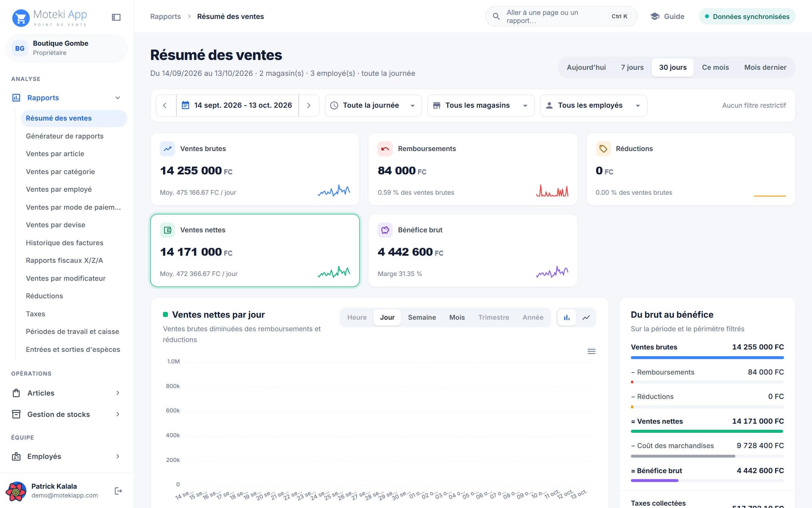Go to next date range arrow
812x508 pixels.
[x=309, y=105]
